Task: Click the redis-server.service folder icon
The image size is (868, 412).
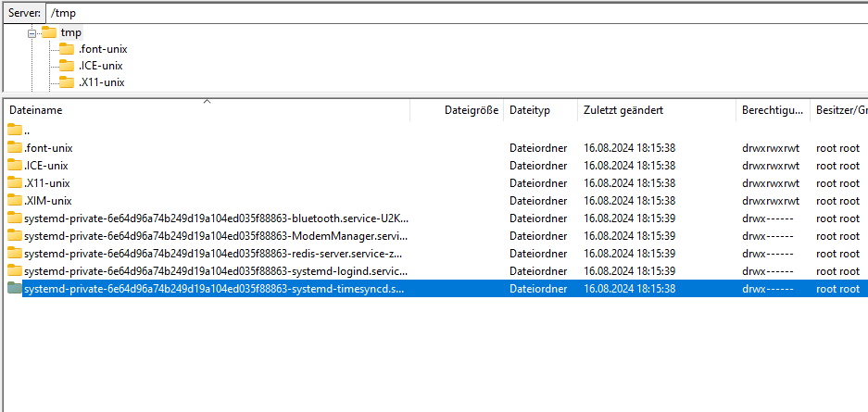Action: pyautogui.click(x=14, y=254)
